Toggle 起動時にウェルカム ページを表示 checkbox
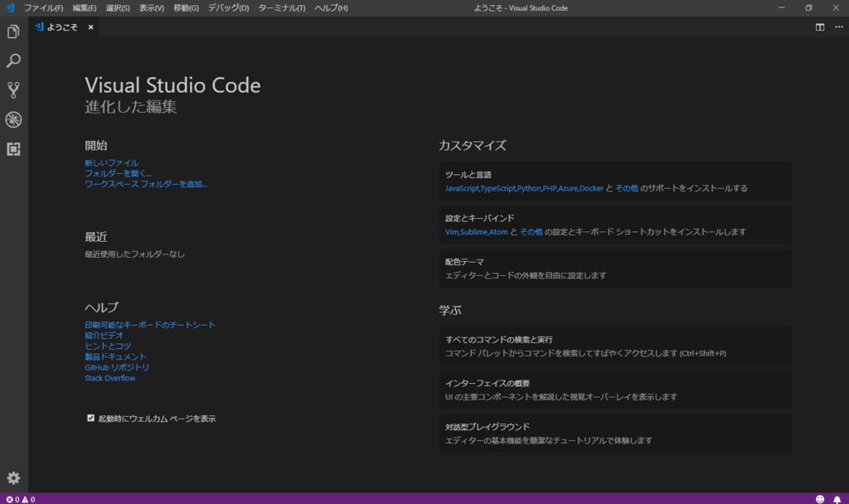 point(90,418)
